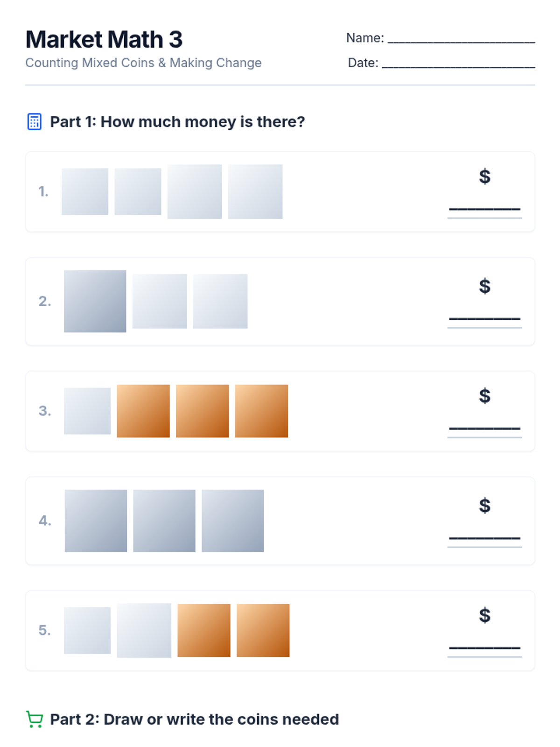Select the answer blank for problem 3
Screen dimensions: 560x747
pyautogui.click(x=484, y=428)
